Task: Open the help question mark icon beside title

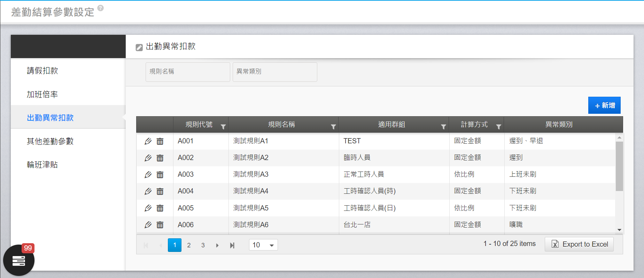Action: pyautogui.click(x=100, y=8)
